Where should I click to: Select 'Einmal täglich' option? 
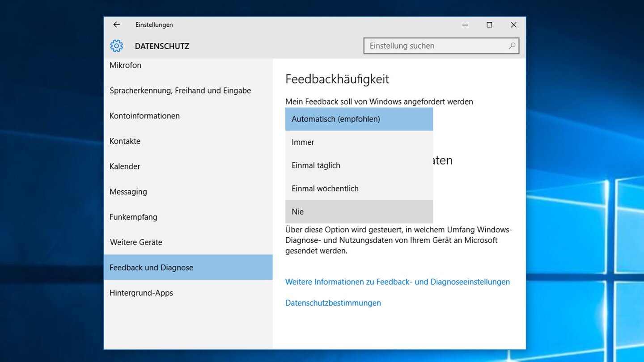[x=359, y=165]
